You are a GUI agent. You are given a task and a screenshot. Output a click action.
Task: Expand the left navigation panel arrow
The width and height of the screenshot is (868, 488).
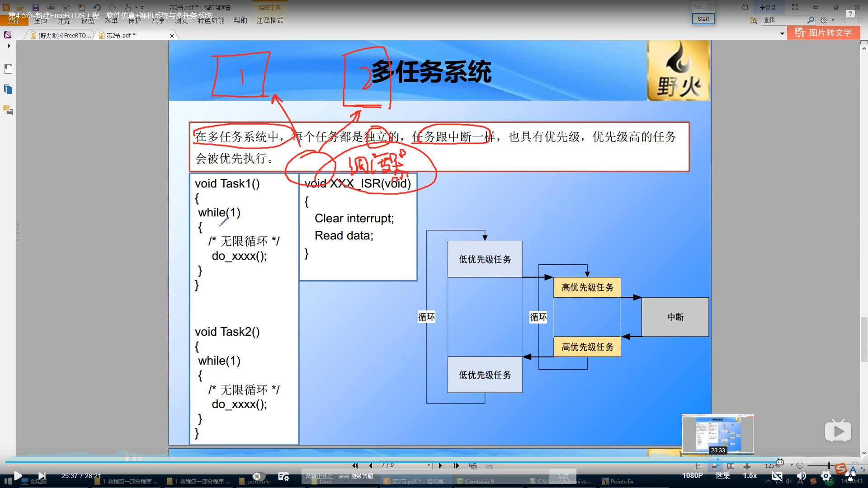coord(9,46)
